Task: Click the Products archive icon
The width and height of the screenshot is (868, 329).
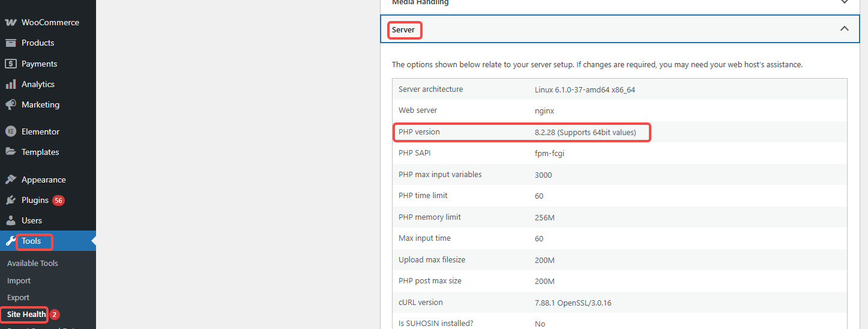Action: (10, 43)
